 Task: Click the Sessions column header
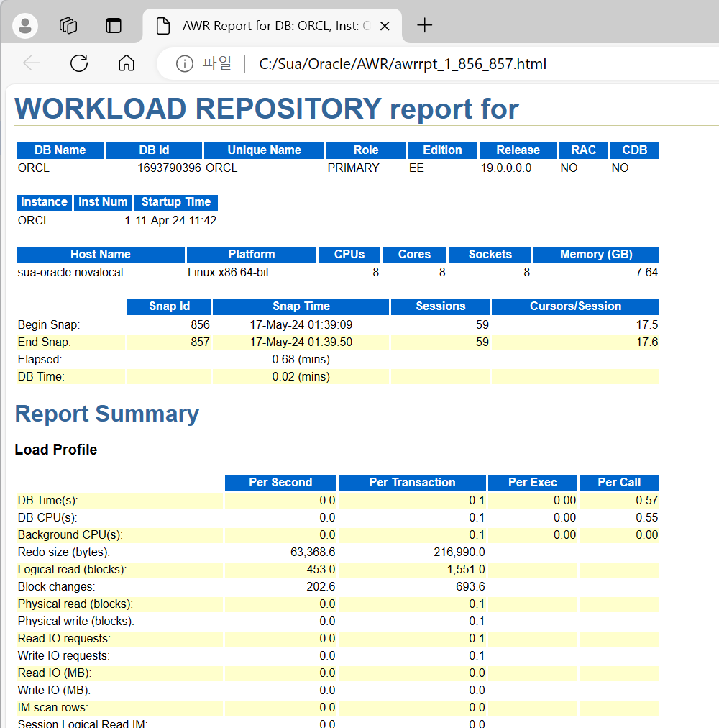coord(441,306)
